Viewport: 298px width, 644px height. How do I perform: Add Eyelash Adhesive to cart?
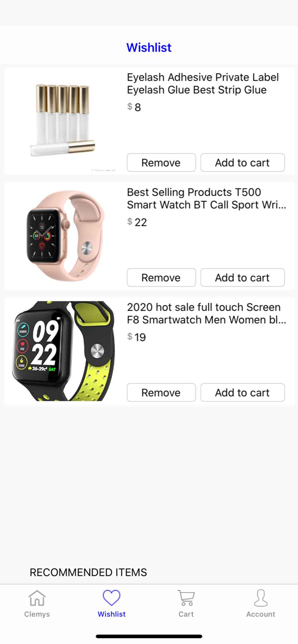tap(243, 163)
